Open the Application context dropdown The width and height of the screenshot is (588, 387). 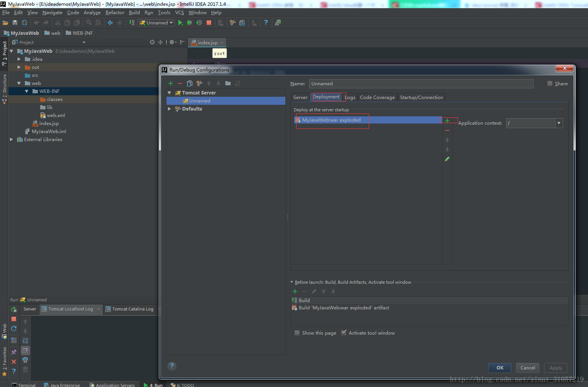[x=559, y=123]
